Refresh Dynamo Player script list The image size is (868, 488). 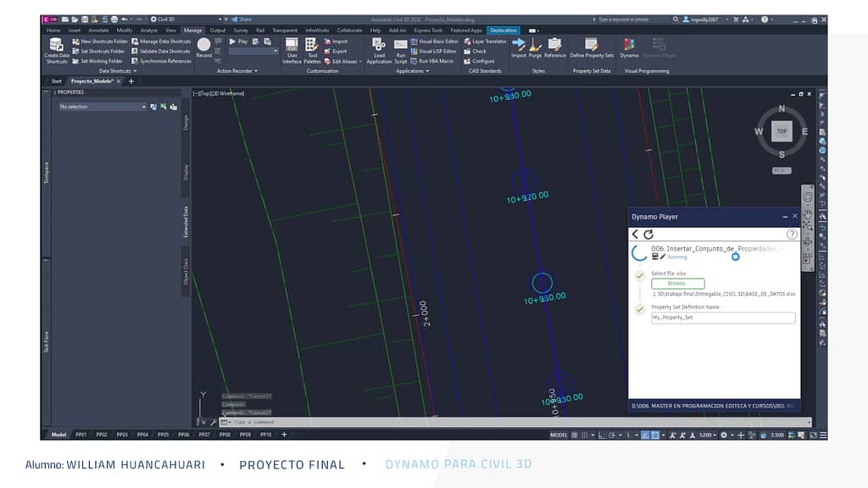coord(648,234)
